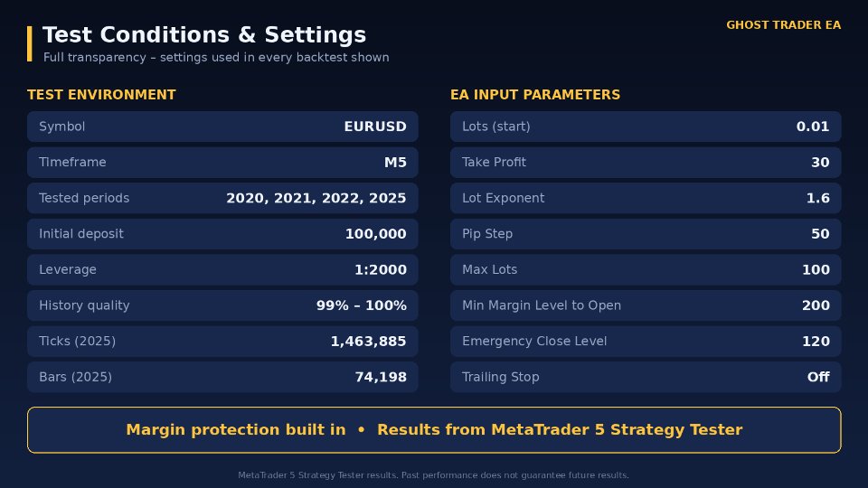Viewport: 868px width, 488px height.
Task: Click the Symbol EURUSD row
Action: coord(222,127)
